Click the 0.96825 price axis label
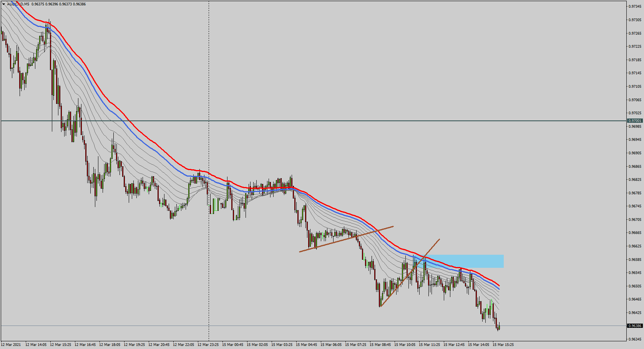 coord(635,180)
